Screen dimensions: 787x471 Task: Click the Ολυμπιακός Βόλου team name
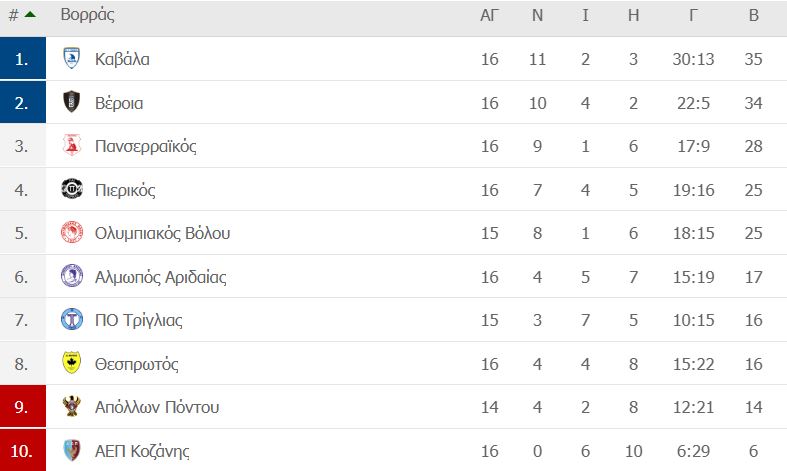(163, 233)
